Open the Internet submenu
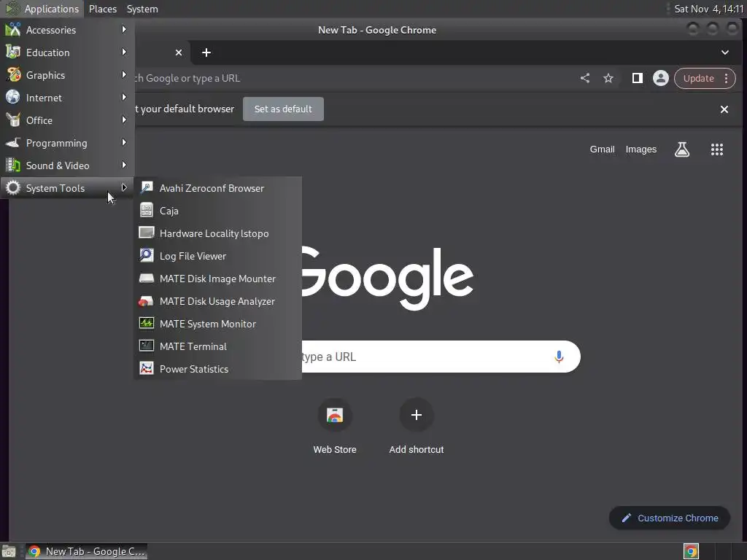Screen dimensions: 747x560 click(66, 98)
